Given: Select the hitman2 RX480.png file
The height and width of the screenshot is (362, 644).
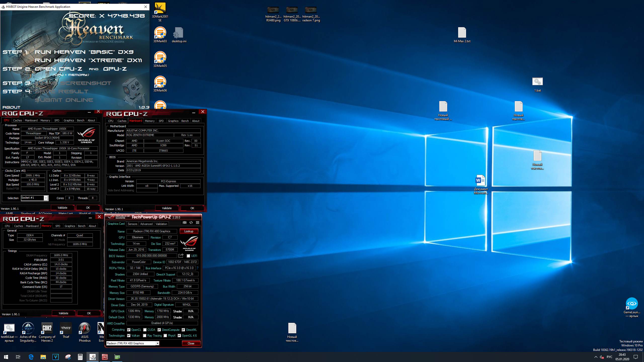Looking at the screenshot, I should tap(273, 14).
